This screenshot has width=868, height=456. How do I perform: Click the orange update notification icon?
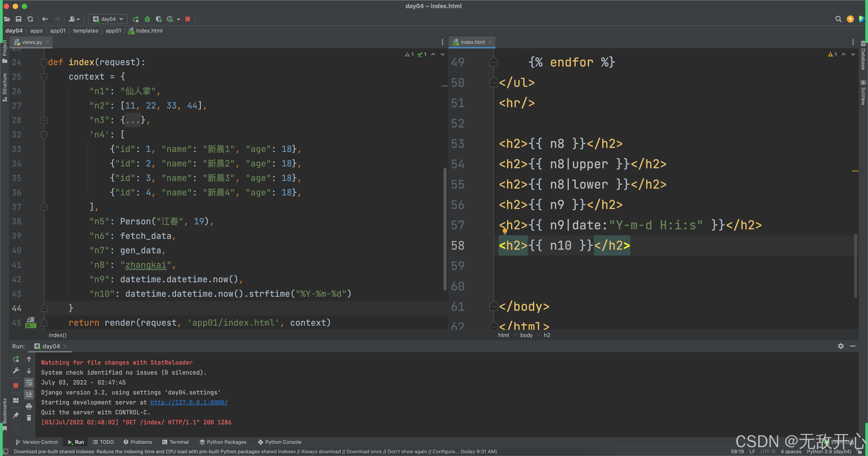click(x=850, y=19)
